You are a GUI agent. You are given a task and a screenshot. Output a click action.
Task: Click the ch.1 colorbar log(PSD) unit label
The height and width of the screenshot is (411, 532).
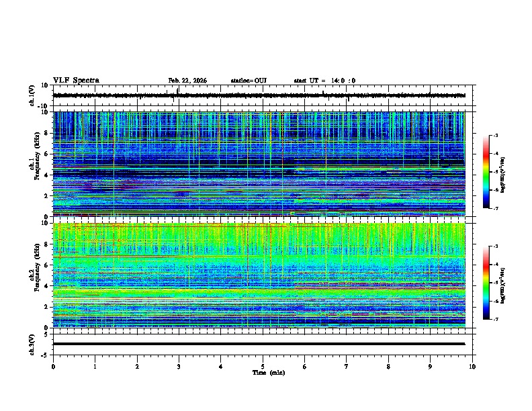pyautogui.click(x=502, y=175)
